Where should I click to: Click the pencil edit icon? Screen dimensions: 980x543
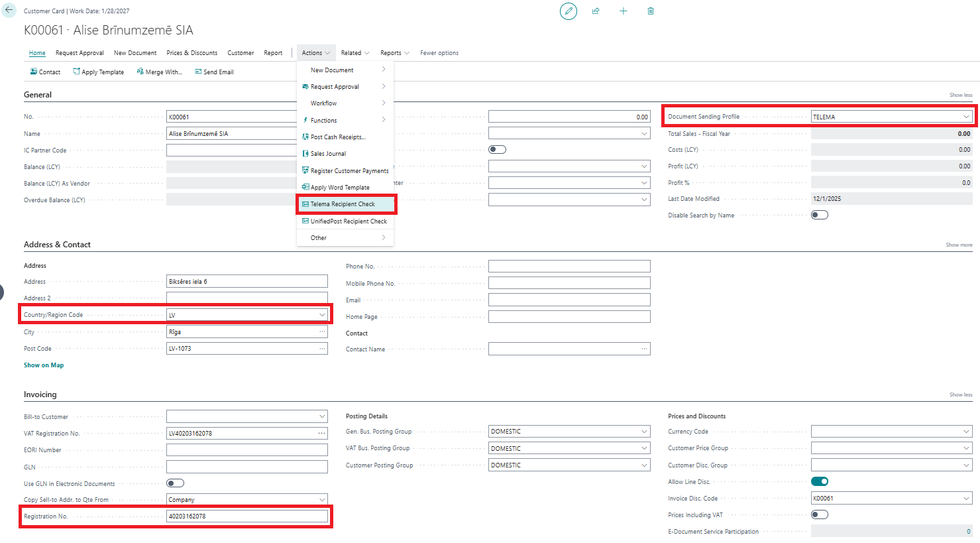tap(569, 11)
